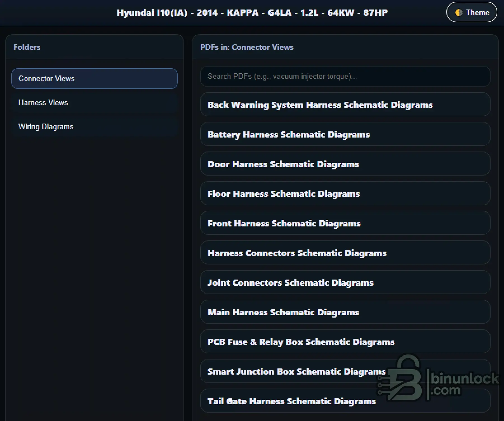504x421 pixels.
Task: Select the Connector Views folder
Action: 95,79
